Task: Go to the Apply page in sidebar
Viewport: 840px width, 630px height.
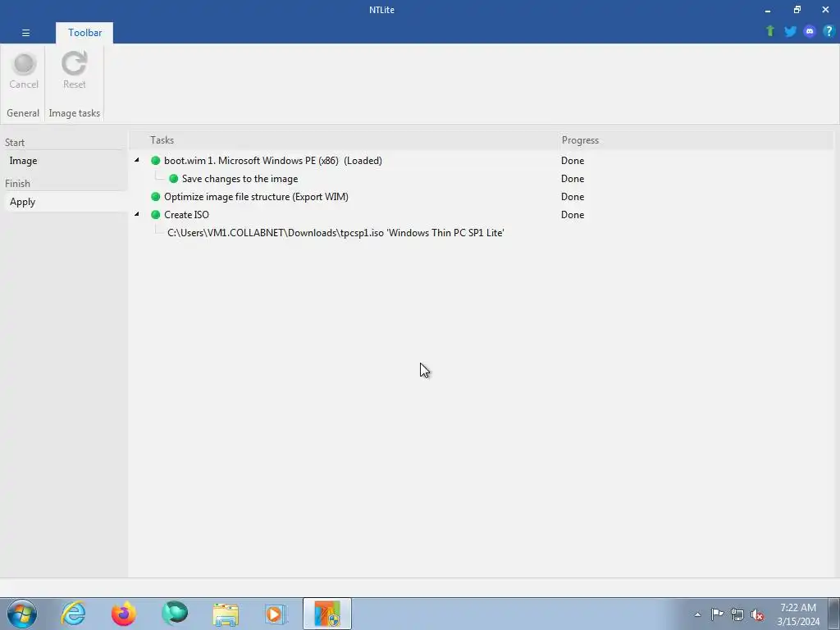Action: (x=64, y=202)
